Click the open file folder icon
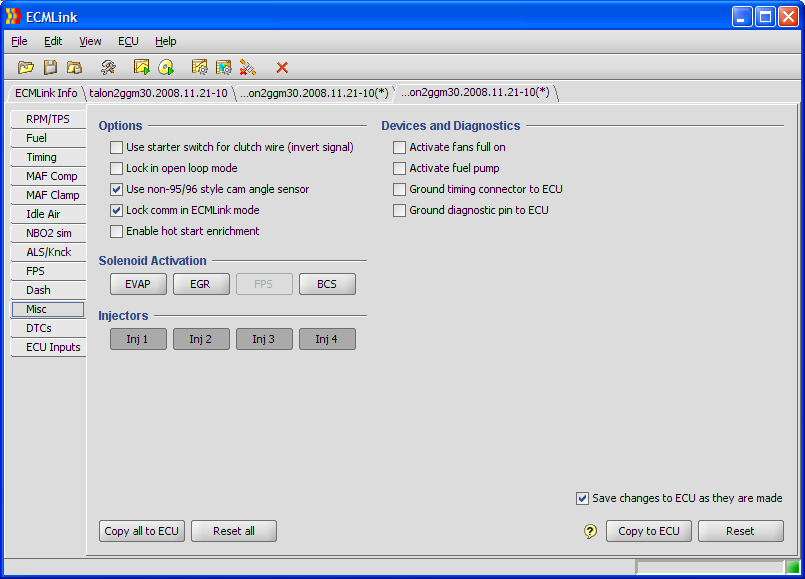The image size is (805, 579). coord(26,67)
